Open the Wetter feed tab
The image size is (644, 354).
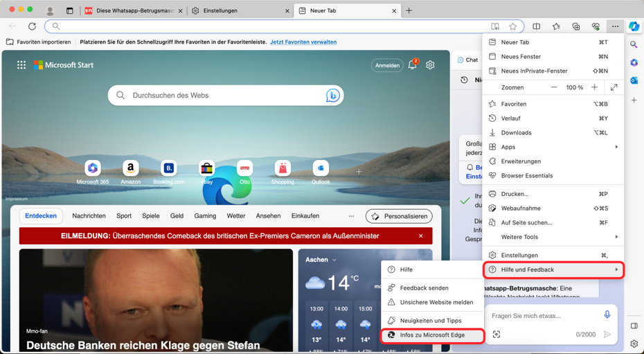[235, 216]
